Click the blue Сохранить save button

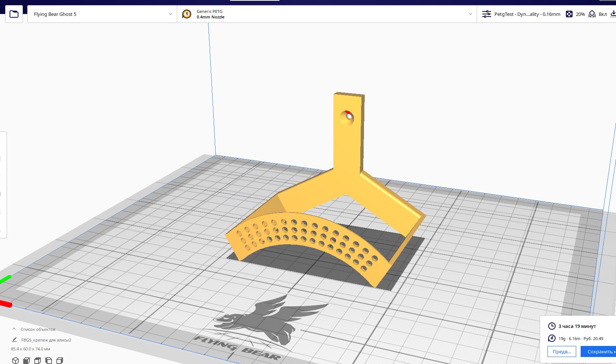coord(599,351)
